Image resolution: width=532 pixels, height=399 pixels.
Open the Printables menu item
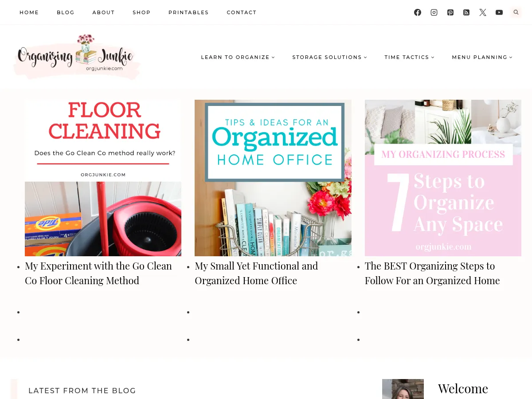tap(188, 12)
